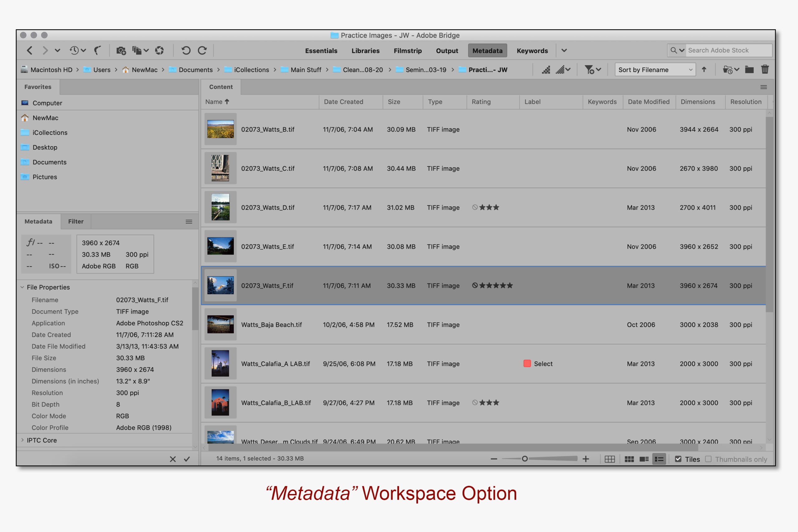The image size is (798, 532).
Task: Open the Documents folder in Favorites
Action: point(50,162)
